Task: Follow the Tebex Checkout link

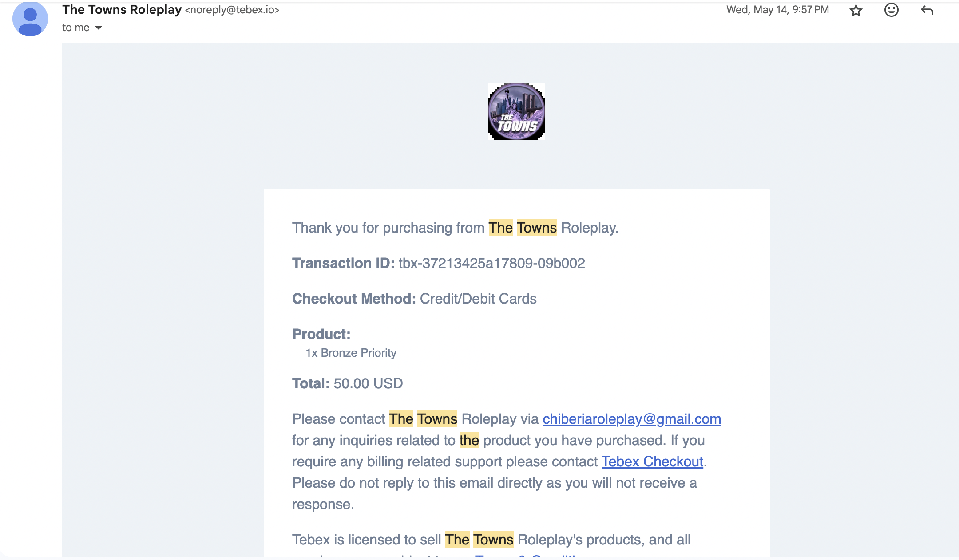Action: 652,461
